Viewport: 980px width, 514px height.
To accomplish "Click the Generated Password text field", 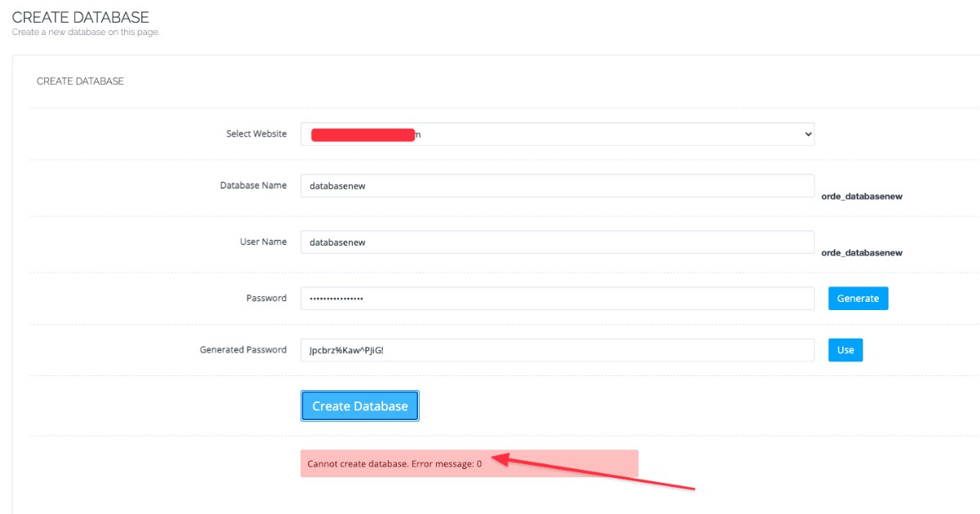I will [x=558, y=349].
